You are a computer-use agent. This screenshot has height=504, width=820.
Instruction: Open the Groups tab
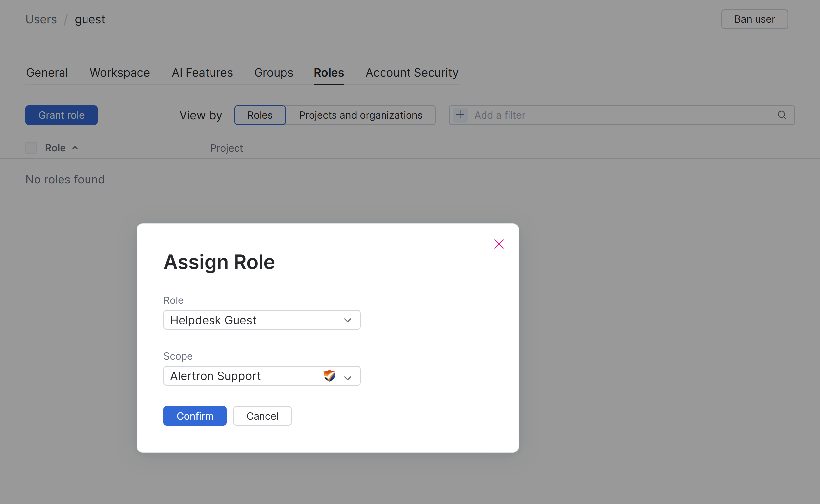(x=273, y=73)
